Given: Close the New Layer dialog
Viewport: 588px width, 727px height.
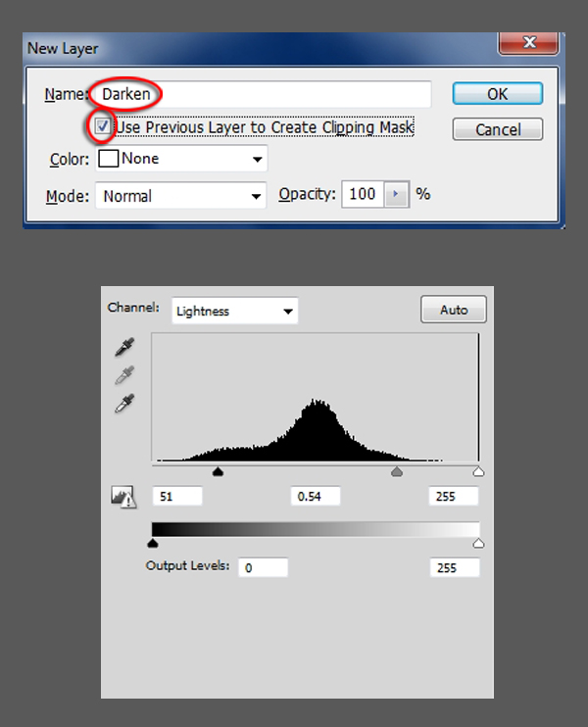Looking at the screenshot, I should click(x=529, y=44).
